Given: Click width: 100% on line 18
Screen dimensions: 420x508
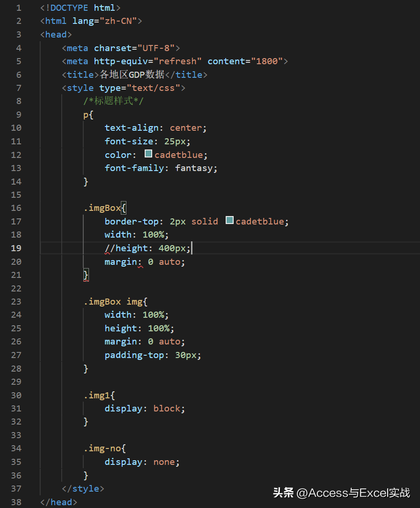Looking at the screenshot, I should point(137,235).
